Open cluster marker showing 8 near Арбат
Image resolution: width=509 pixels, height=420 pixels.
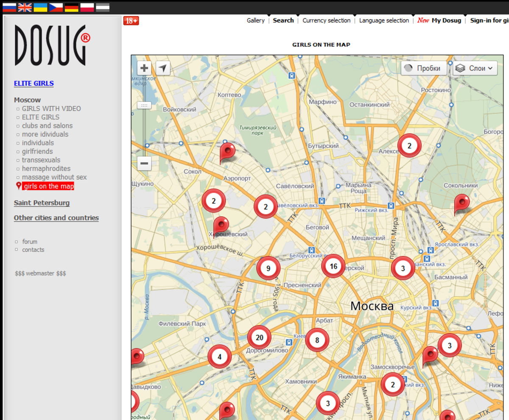pos(317,340)
